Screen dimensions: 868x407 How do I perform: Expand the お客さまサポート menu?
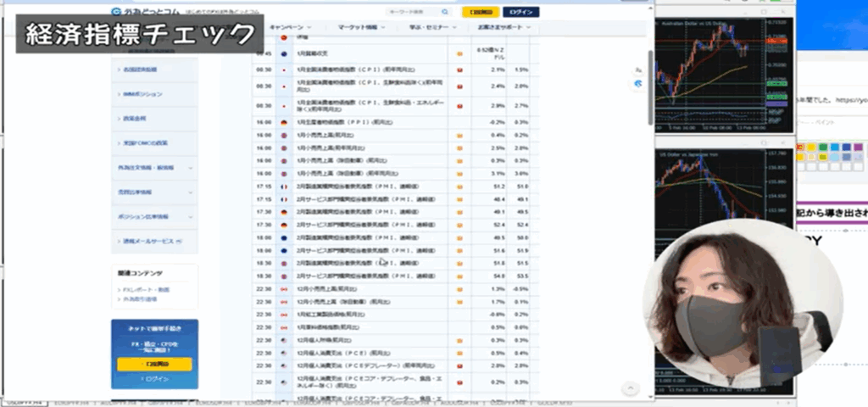click(503, 27)
